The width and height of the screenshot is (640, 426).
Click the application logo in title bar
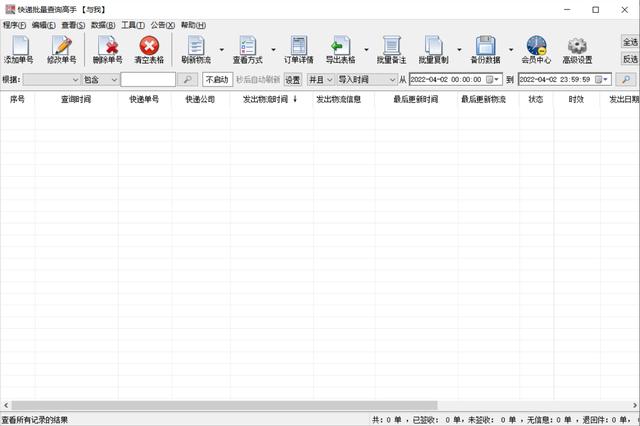10,9
